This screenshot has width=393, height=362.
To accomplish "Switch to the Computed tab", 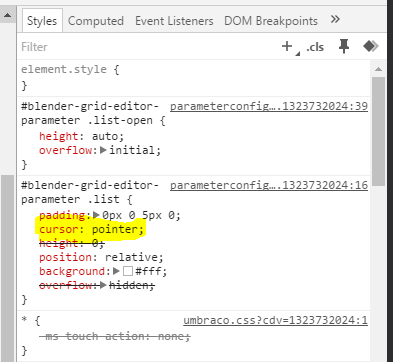I will (x=96, y=21).
